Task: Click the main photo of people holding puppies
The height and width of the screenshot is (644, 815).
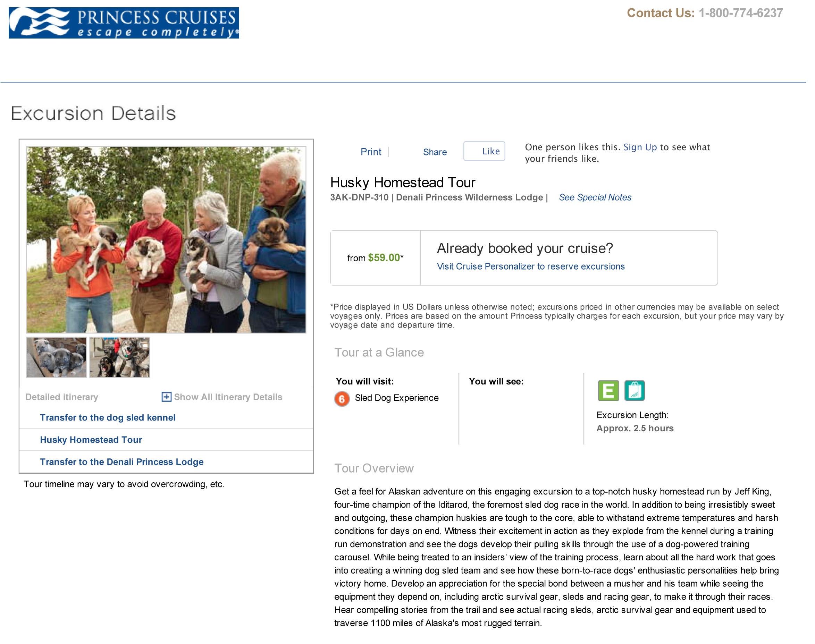Action: [x=166, y=240]
